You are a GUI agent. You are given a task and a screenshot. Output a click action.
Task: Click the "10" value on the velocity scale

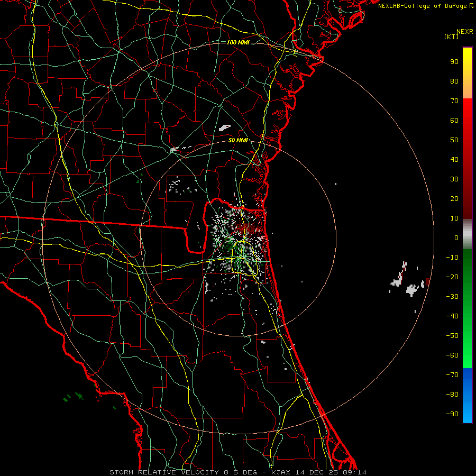coord(454,218)
